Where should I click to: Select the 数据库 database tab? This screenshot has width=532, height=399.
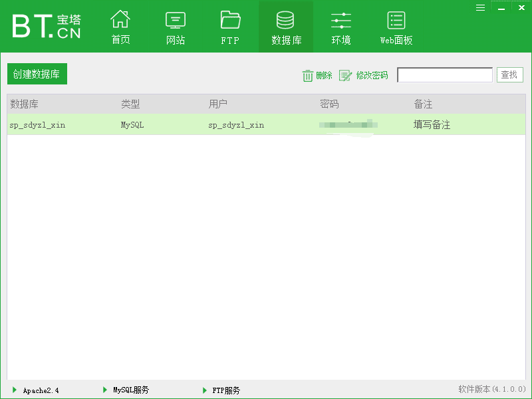(286, 27)
